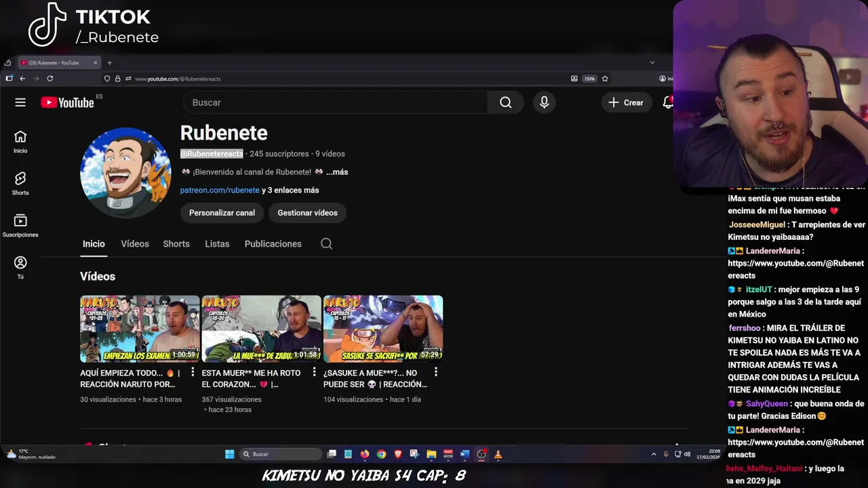Open Brave from the taskbar
This screenshot has height=488, width=868.
tap(398, 454)
